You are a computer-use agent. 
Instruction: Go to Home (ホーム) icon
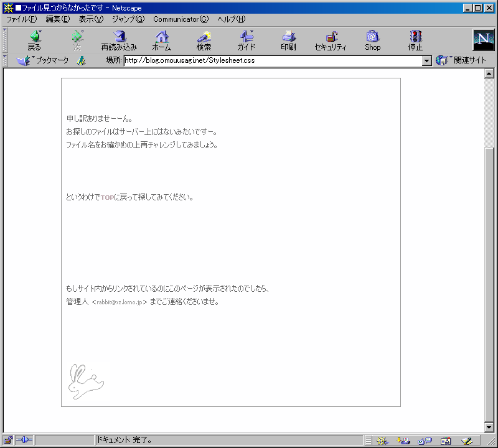[x=162, y=40]
